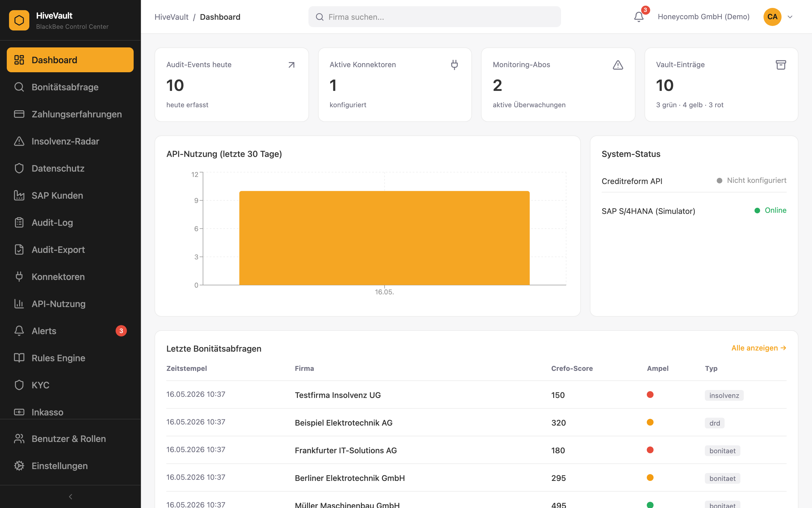Viewport: 812px width, 508px height.
Task: Click the warning icon on Monitoring-Abos card
Action: pos(618,65)
